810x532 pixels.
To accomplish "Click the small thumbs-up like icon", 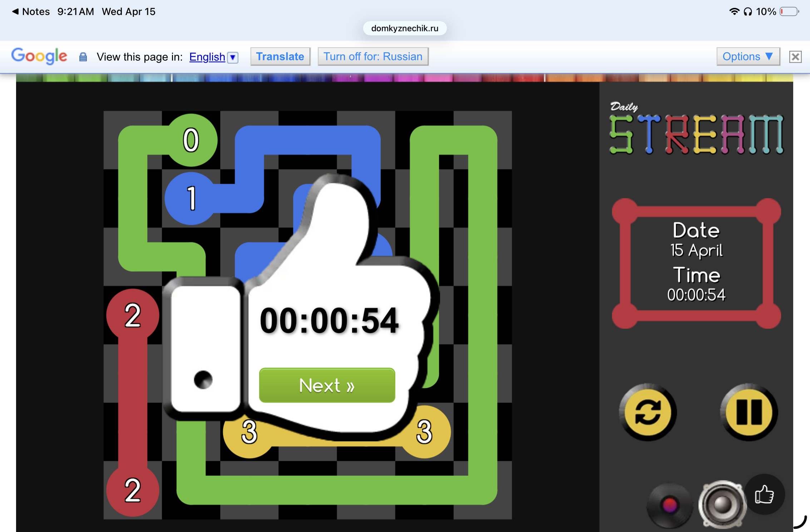I will (764, 494).
